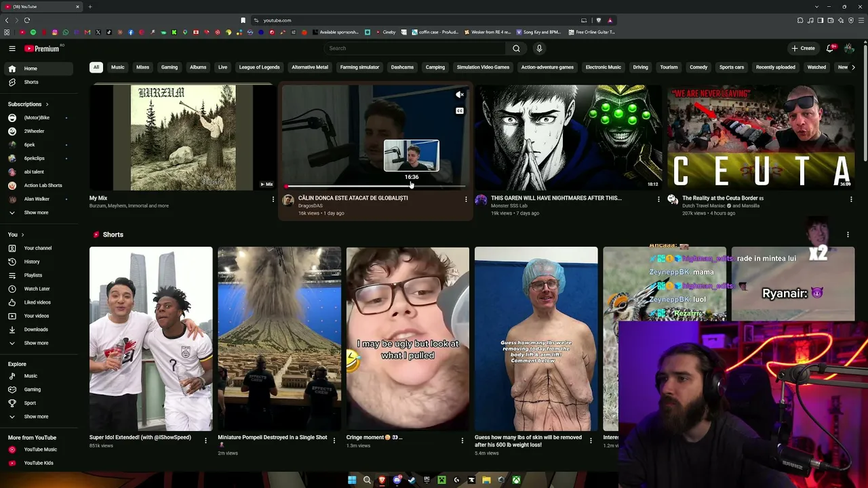Image resolution: width=868 pixels, height=488 pixels.
Task: Open the Burzum My Mix thumbnail
Action: click(182, 138)
